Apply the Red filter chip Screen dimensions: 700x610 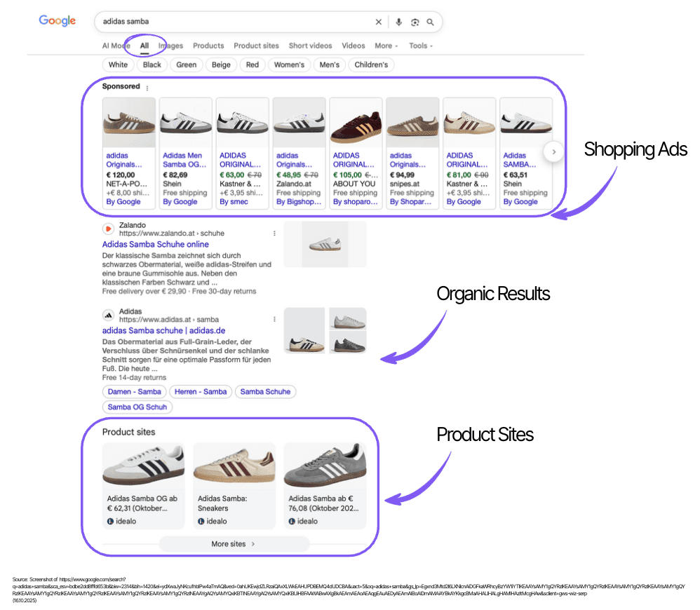tap(253, 65)
